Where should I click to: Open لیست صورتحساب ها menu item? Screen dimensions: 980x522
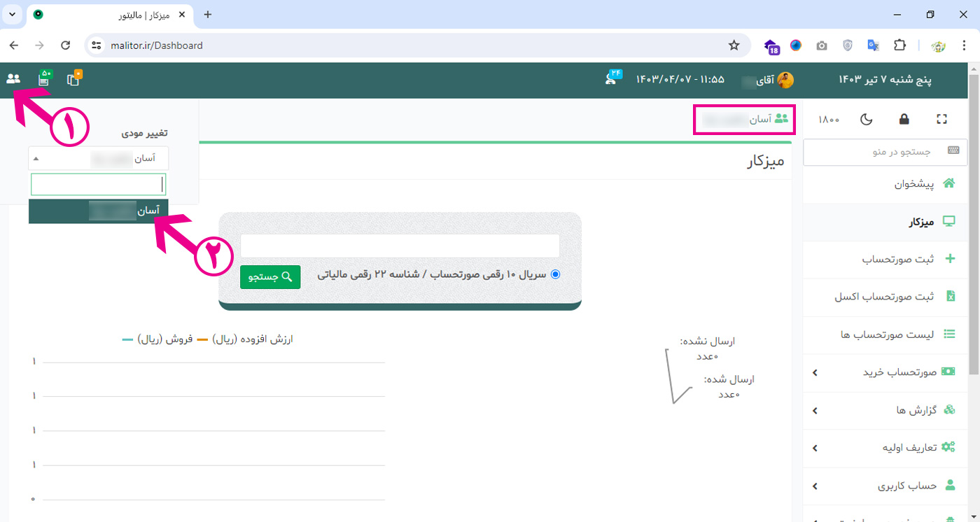tap(885, 334)
